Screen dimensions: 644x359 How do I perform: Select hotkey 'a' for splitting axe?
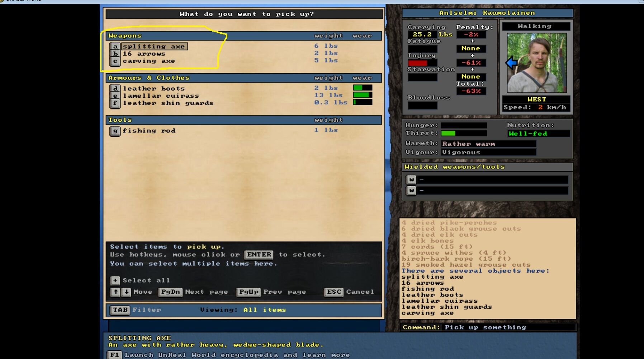coord(115,46)
